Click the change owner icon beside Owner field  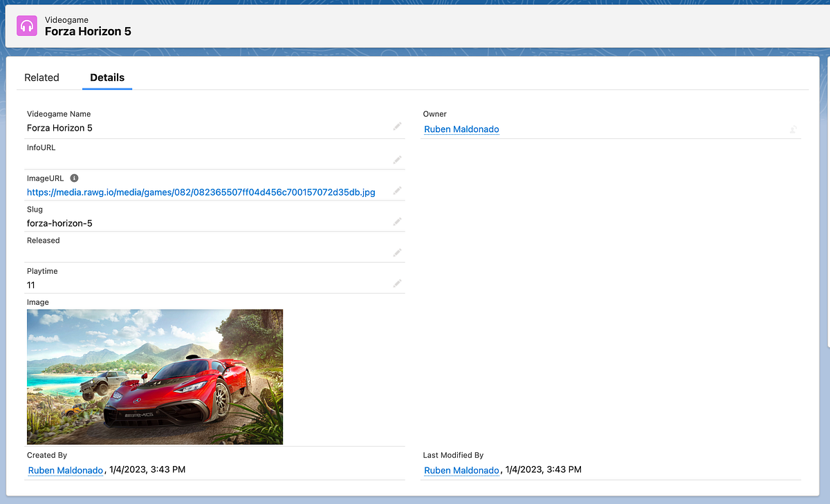click(793, 129)
